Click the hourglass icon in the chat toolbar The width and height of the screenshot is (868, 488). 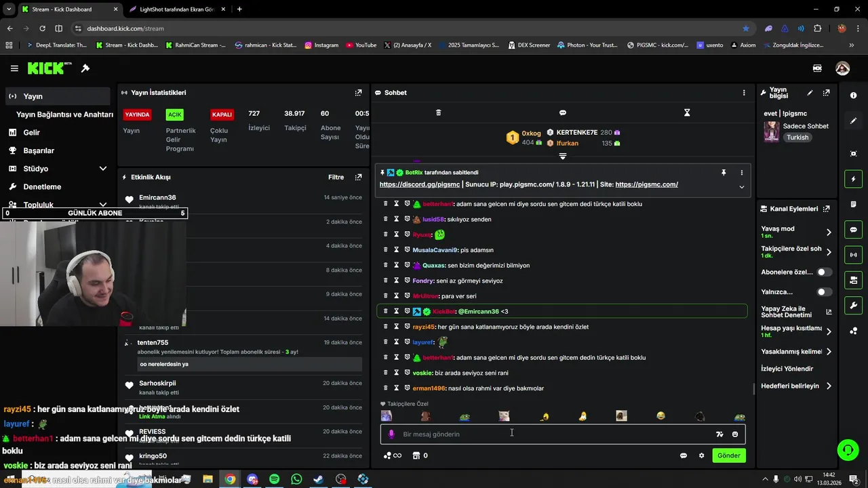pos(687,113)
